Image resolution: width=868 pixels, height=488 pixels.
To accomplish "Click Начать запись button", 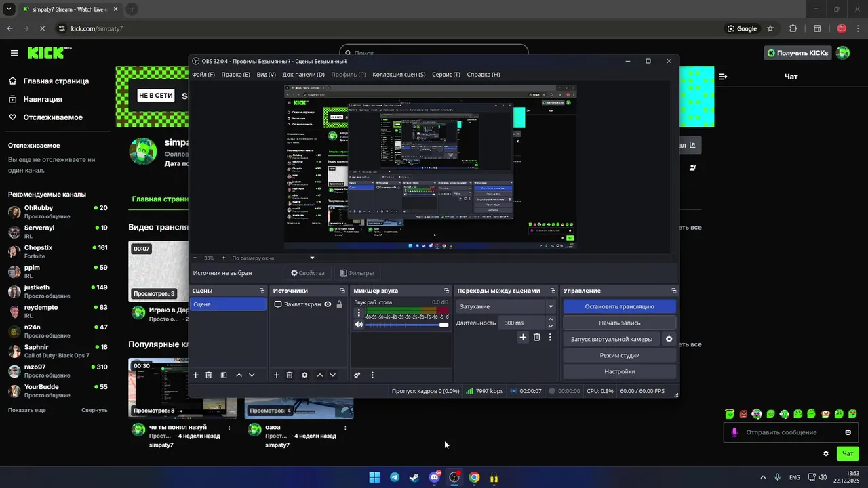I will (620, 323).
